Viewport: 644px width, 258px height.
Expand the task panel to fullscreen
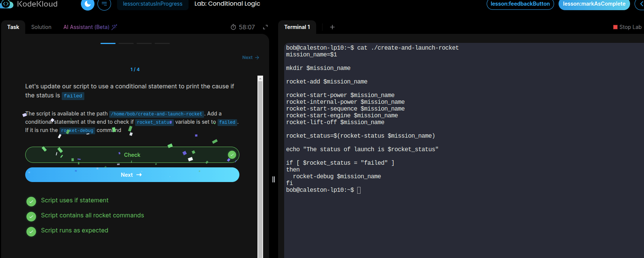(x=265, y=27)
